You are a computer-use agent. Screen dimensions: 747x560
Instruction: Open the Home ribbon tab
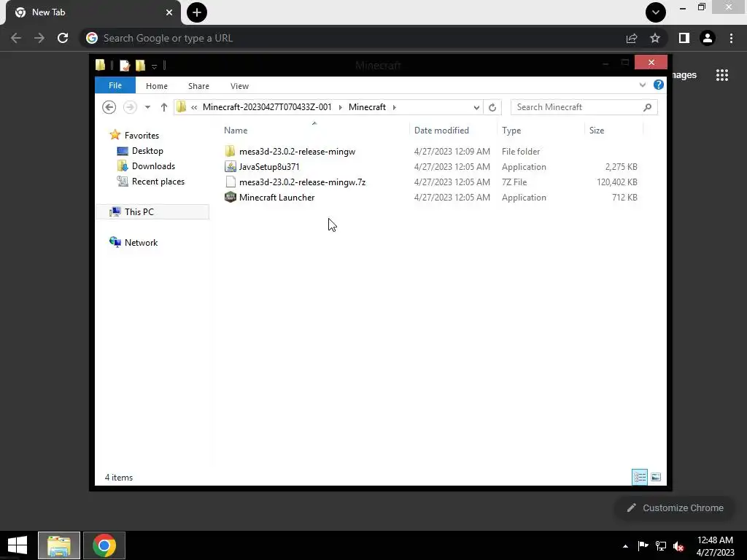tap(157, 86)
